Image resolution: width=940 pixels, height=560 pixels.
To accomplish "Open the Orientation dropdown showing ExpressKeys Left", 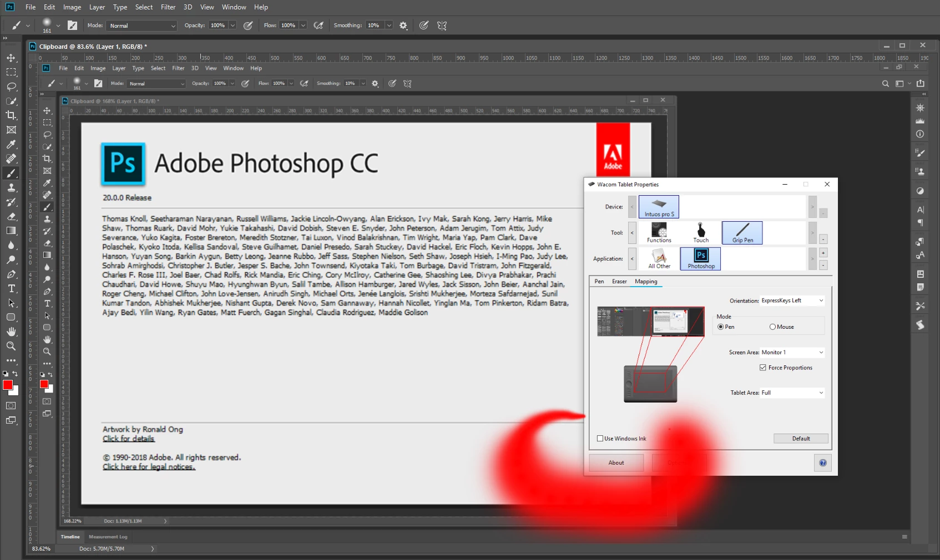I will tap(792, 301).
